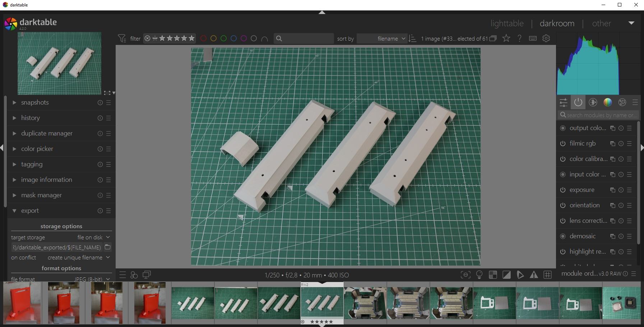Reverse the sort order icon

(413, 38)
